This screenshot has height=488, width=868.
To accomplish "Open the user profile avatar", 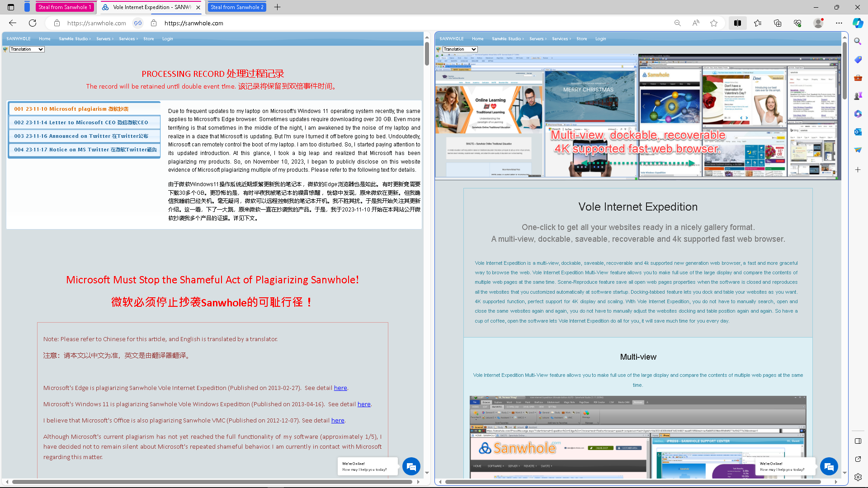I will point(818,23).
